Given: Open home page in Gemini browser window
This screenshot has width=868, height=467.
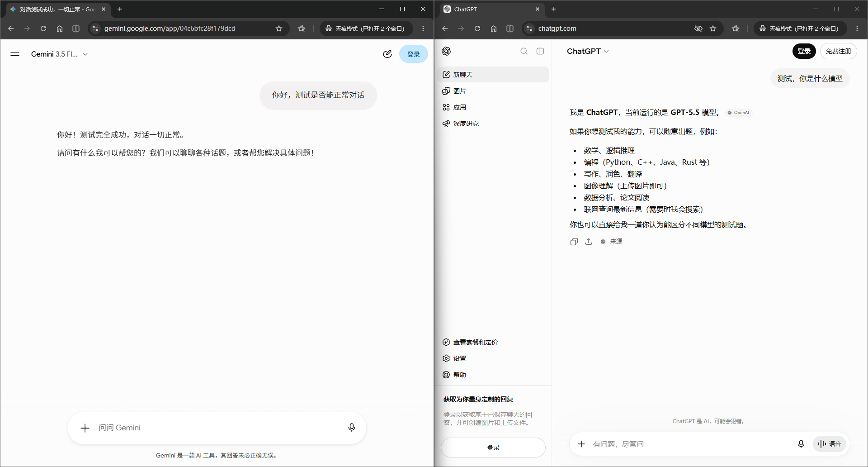Looking at the screenshot, I should (x=60, y=29).
